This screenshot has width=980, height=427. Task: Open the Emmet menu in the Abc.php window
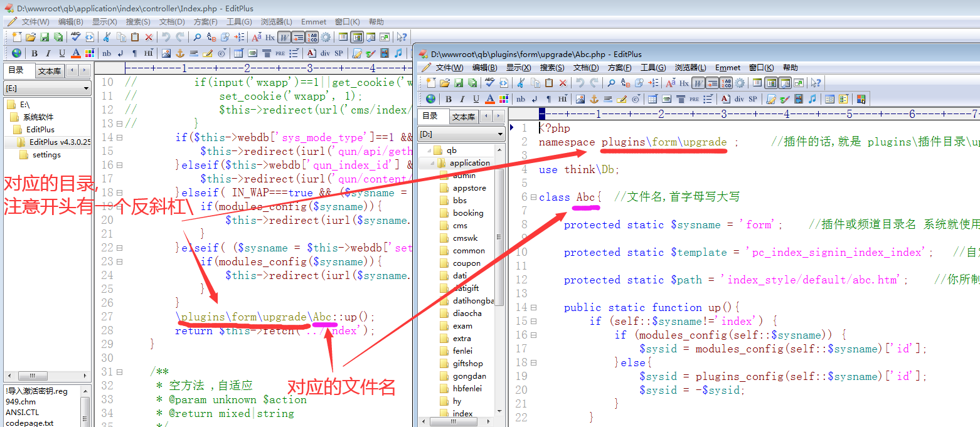click(x=728, y=68)
